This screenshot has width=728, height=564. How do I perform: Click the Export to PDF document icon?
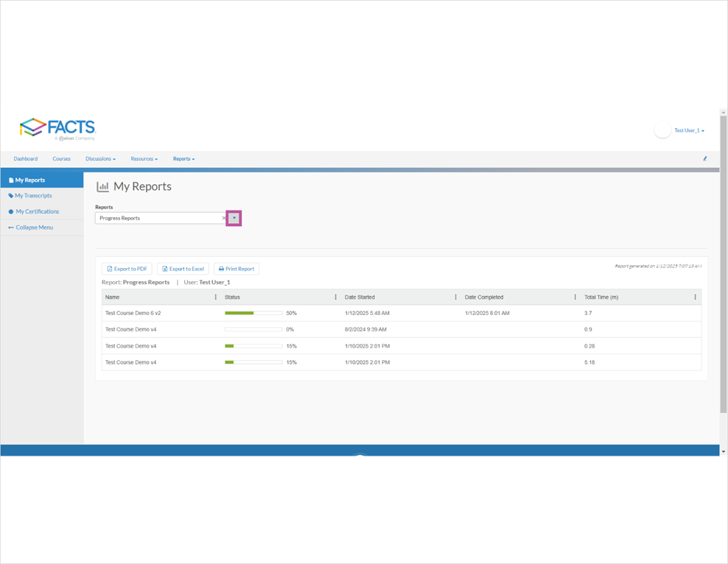click(109, 268)
